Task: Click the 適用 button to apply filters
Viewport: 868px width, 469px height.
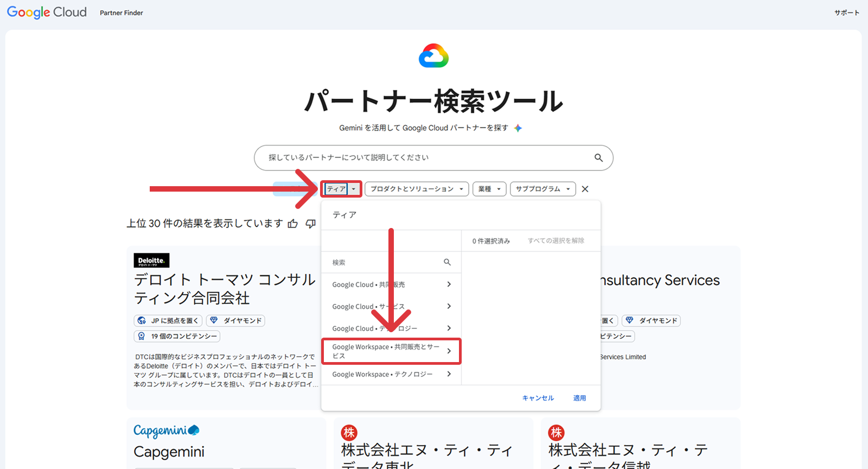Action: [579, 398]
